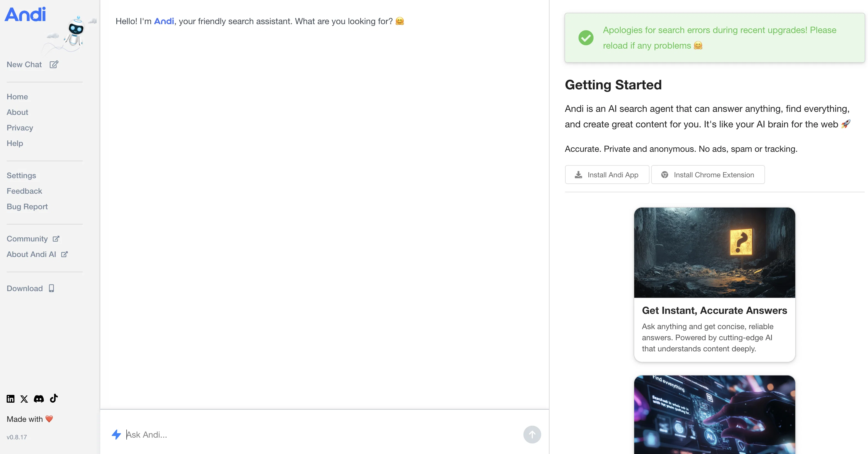Image resolution: width=868 pixels, height=454 pixels.
Task: Open the Privacy page from the sidebar
Action: 20,128
